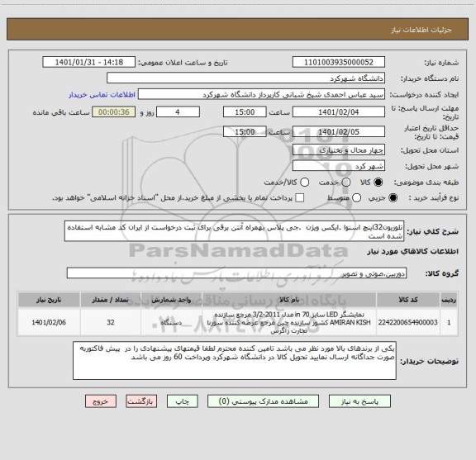
Task: Click the شرح کلی نیاز text box
Action: click(x=234, y=231)
